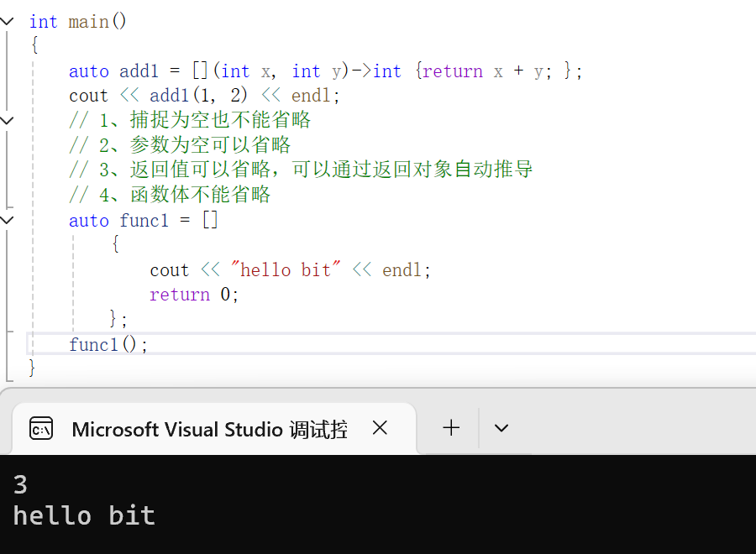Click the console output 'hello bit'
This screenshot has height=554, width=756.
click(x=84, y=515)
